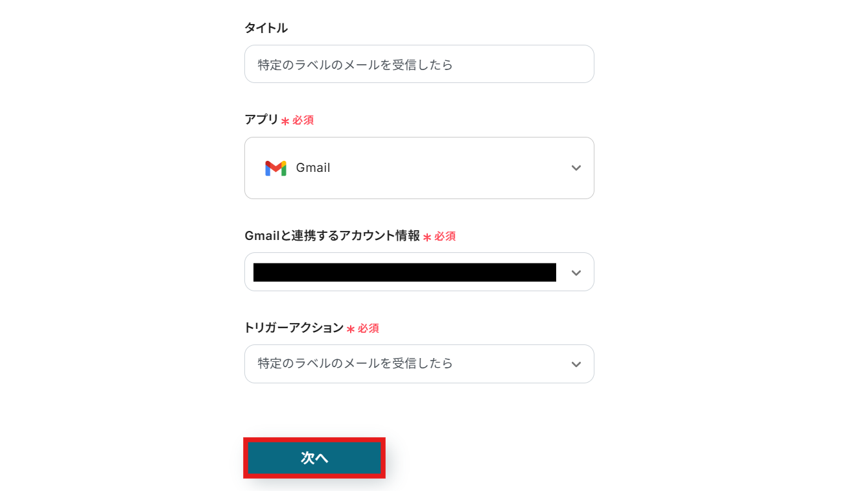Click the red asterisk next to アプリ

click(285, 121)
